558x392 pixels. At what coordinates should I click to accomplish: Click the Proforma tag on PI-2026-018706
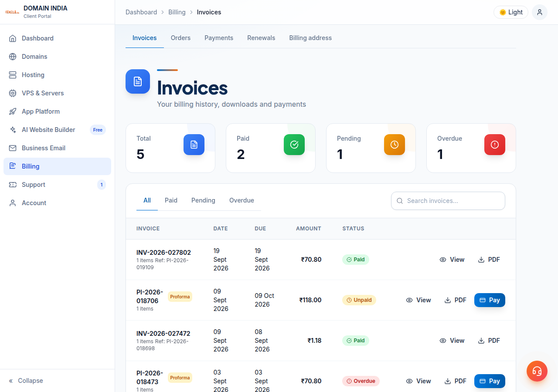180,297
